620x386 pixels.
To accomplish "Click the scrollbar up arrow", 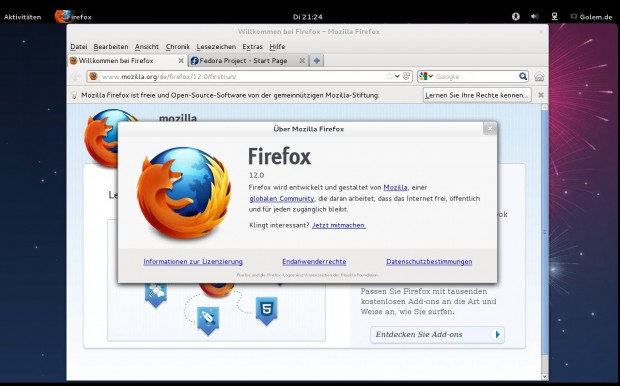I will pos(544,107).
